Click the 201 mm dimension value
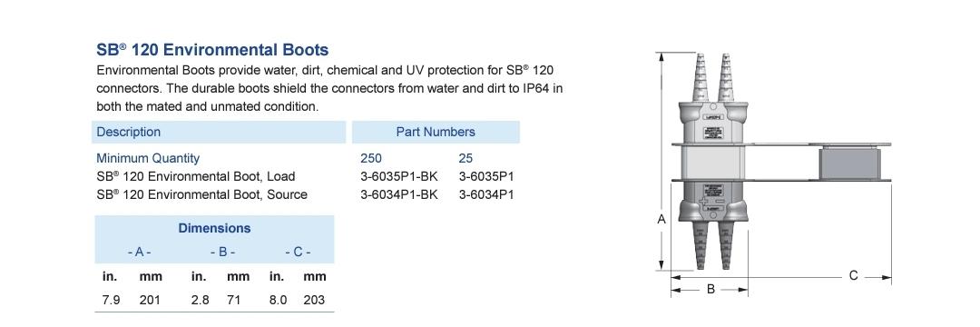This screenshot has height=327, width=980. [x=150, y=300]
